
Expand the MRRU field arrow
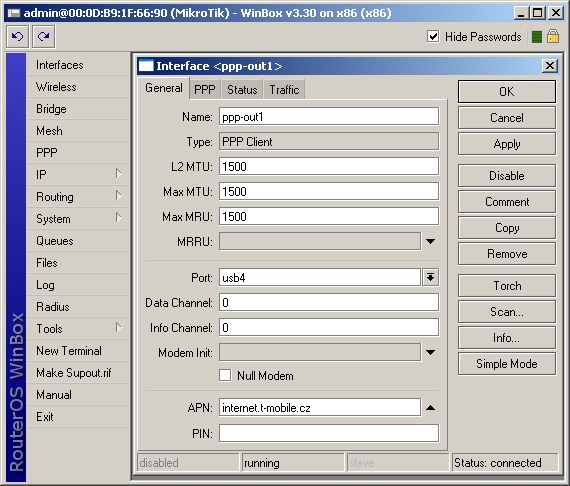pyautogui.click(x=430, y=241)
